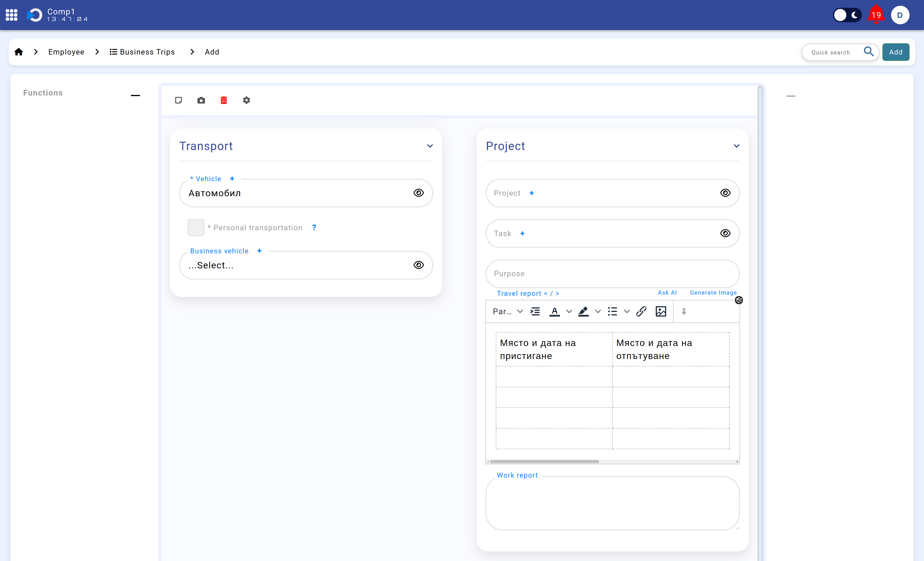Select Add breadcrumb item
The width and height of the screenshot is (924, 561).
(x=212, y=52)
